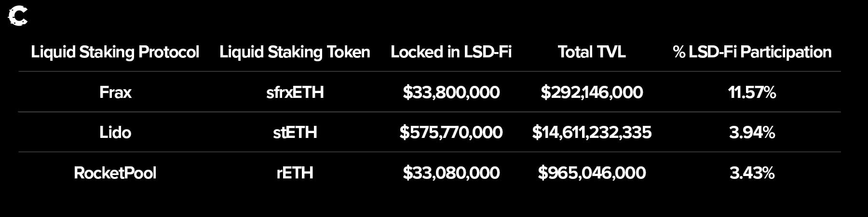Click the Liquid Staking Protocol column header
Image resolution: width=868 pixels, height=217 pixels.
click(115, 52)
